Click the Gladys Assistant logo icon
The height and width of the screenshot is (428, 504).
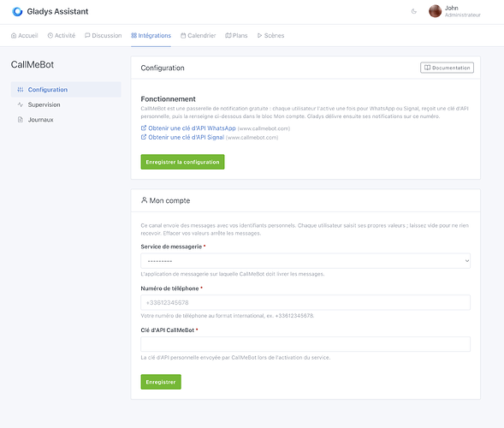coord(17,12)
